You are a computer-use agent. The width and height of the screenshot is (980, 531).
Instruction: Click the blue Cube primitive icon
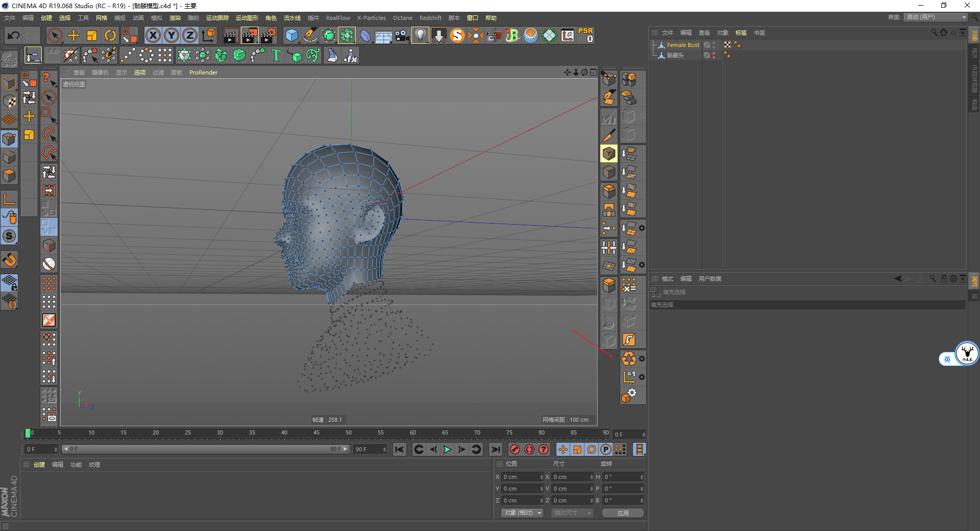click(291, 35)
